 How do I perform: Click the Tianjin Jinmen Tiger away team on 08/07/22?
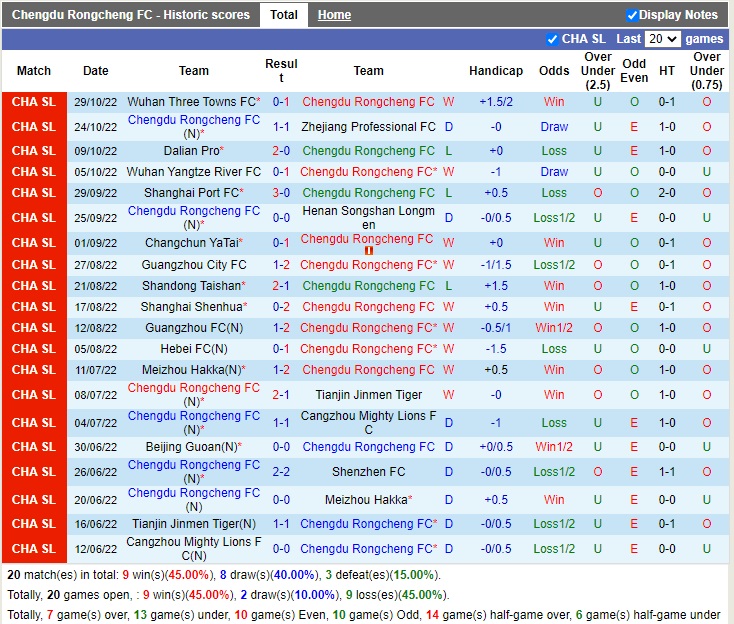[x=368, y=395]
